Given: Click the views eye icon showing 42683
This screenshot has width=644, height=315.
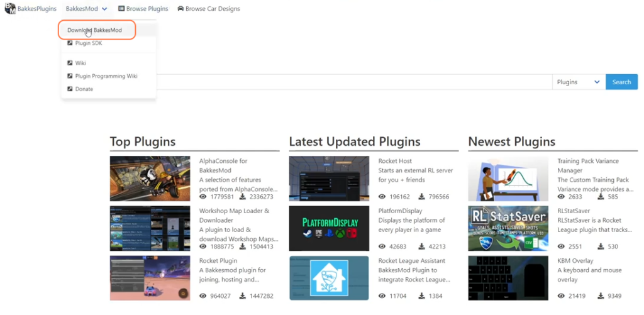Looking at the screenshot, I should [382, 246].
